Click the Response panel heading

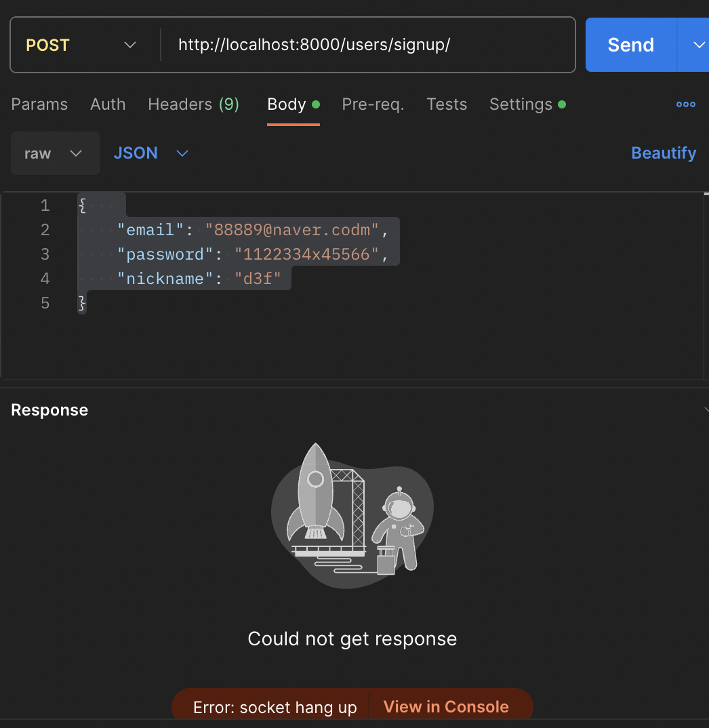coord(49,410)
